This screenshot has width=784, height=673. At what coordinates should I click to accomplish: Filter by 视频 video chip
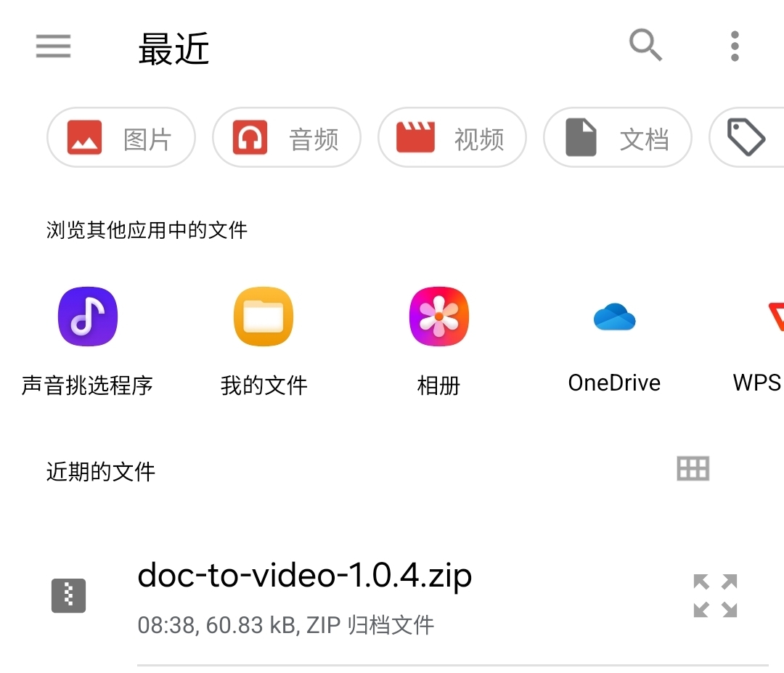[452, 137]
